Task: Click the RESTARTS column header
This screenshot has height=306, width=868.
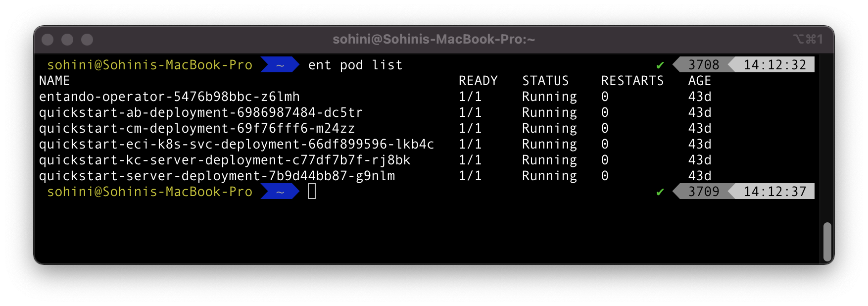Action: pos(632,81)
